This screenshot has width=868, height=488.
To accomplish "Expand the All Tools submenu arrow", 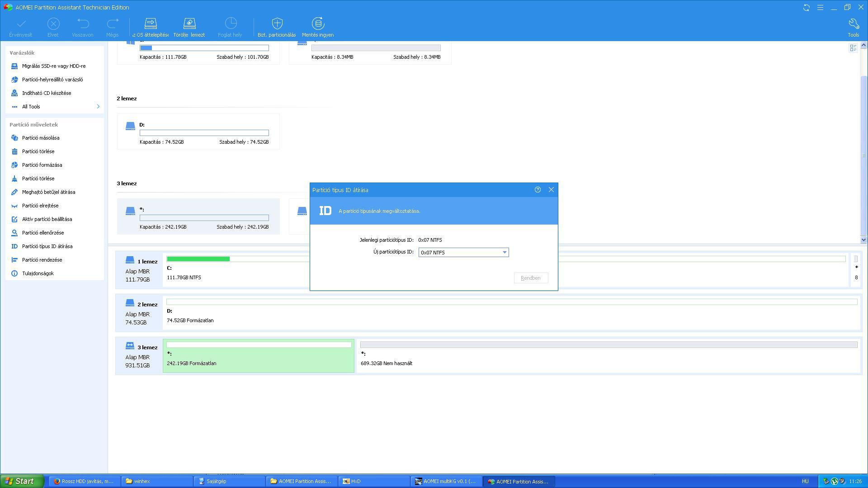I will (x=98, y=107).
